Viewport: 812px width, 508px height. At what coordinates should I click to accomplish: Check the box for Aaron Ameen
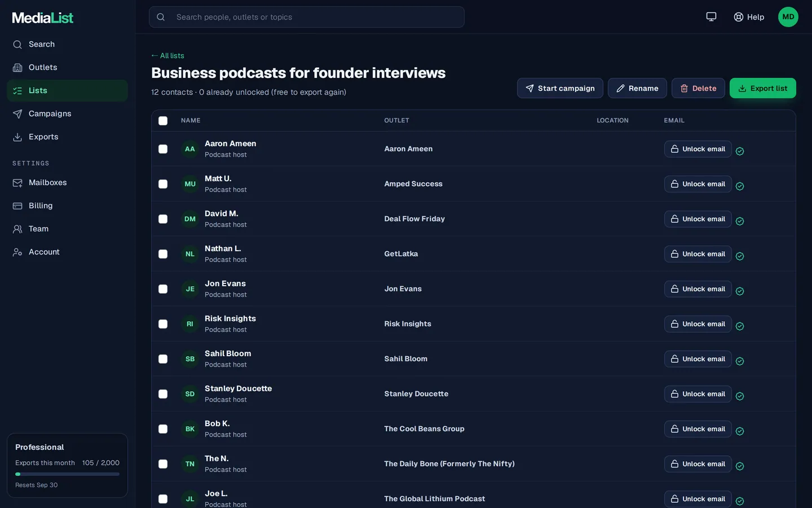(x=163, y=149)
